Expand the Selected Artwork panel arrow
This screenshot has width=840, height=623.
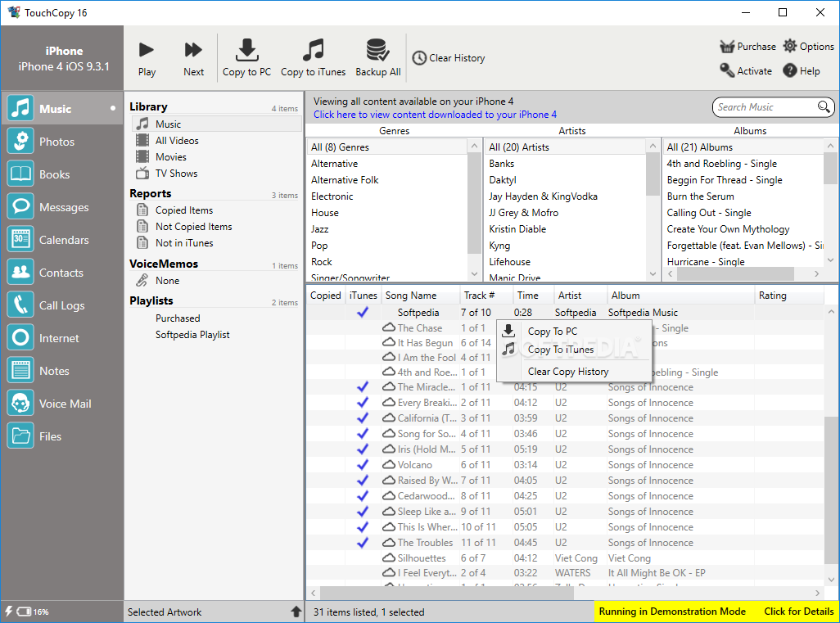point(296,612)
